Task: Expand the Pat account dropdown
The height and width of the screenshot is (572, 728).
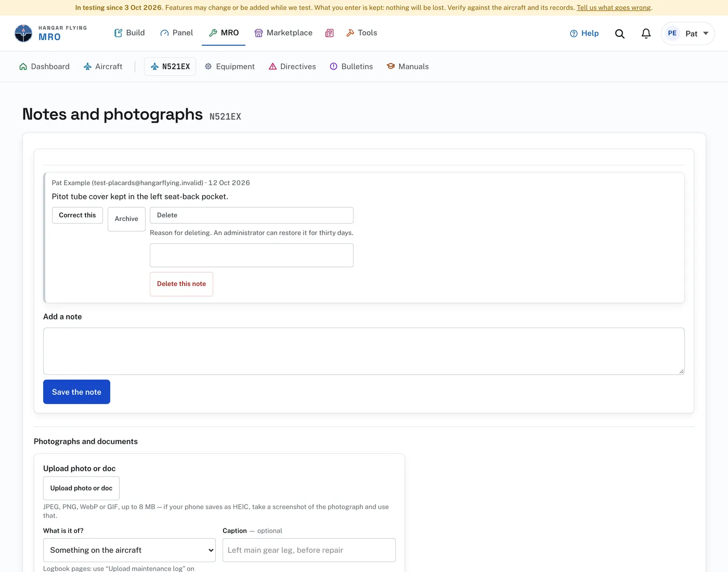Action: 688,33
